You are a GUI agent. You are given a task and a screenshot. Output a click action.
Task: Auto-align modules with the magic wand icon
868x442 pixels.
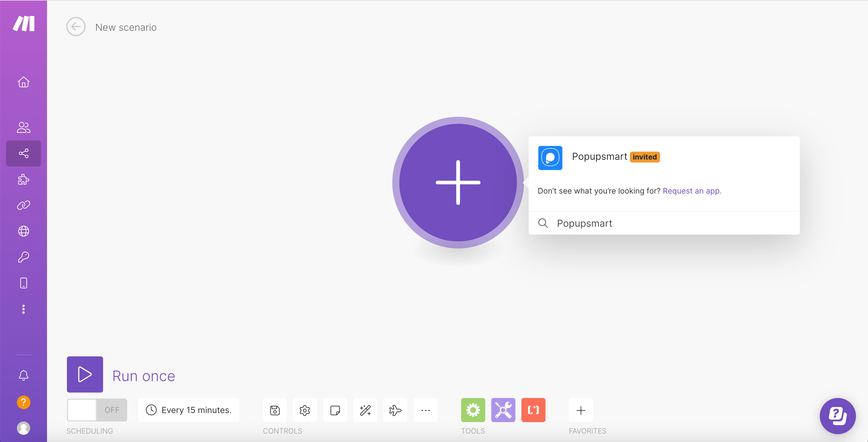pos(365,410)
